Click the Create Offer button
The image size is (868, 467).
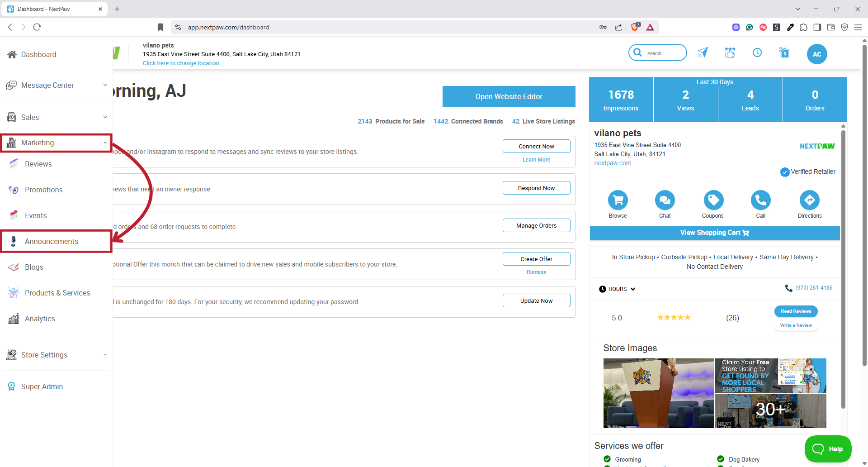coord(536,259)
